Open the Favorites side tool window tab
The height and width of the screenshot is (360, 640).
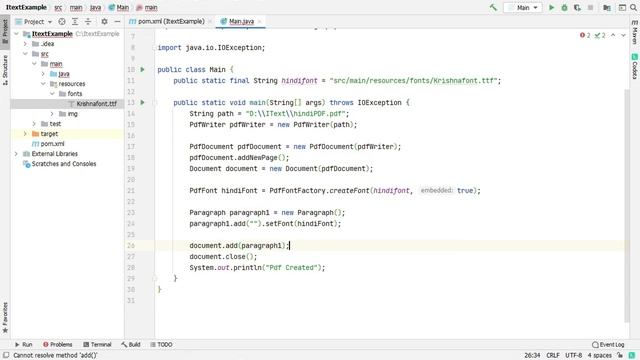click(x=5, y=318)
